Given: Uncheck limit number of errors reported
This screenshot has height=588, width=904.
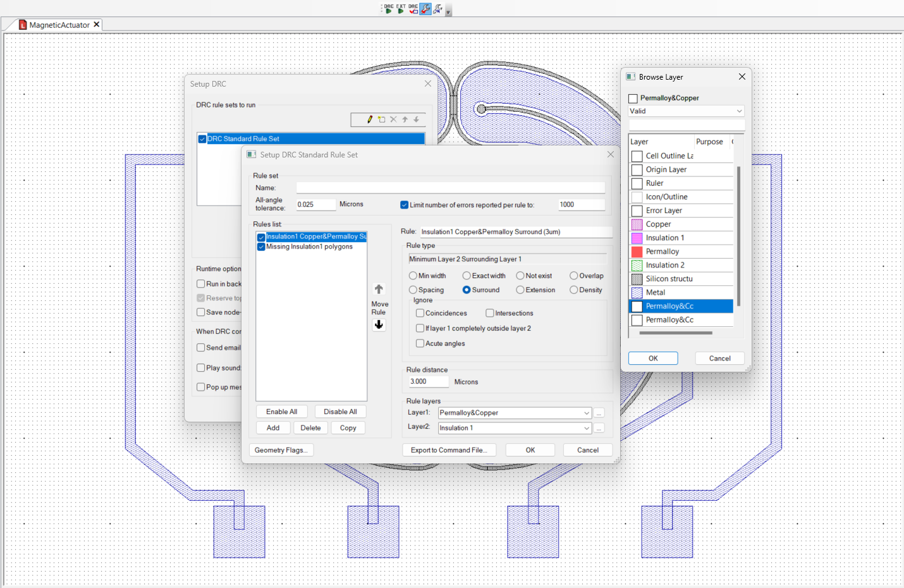Looking at the screenshot, I should point(404,205).
